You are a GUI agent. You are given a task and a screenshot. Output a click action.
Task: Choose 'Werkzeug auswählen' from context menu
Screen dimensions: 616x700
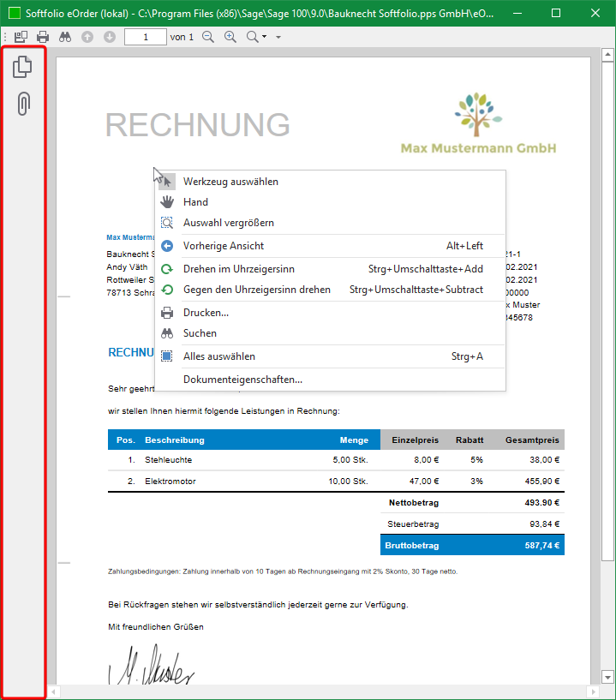pos(230,182)
